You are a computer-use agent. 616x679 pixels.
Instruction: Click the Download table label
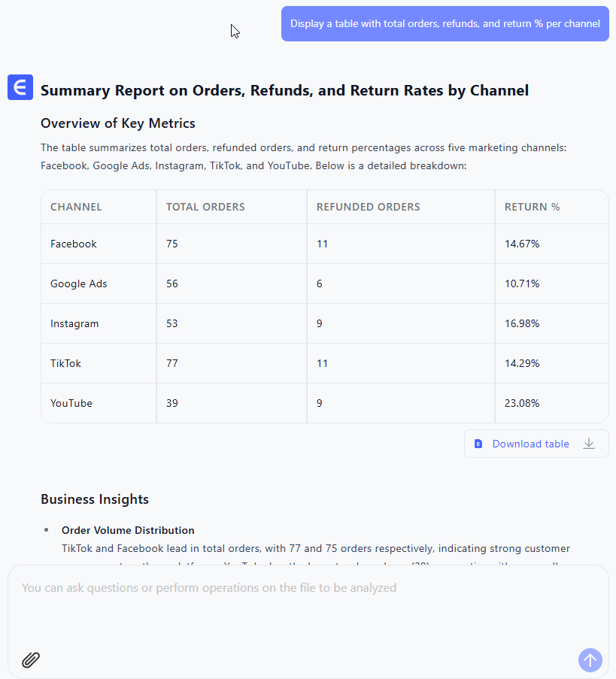point(530,444)
